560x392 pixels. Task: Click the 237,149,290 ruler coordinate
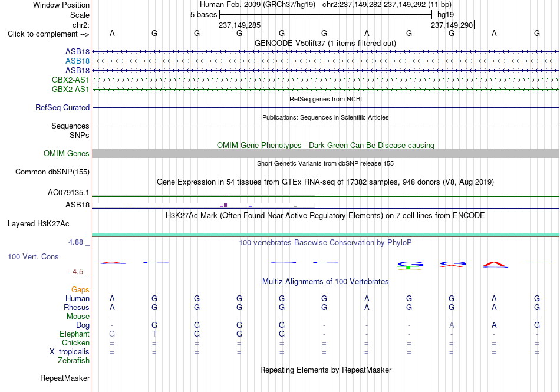click(452, 25)
